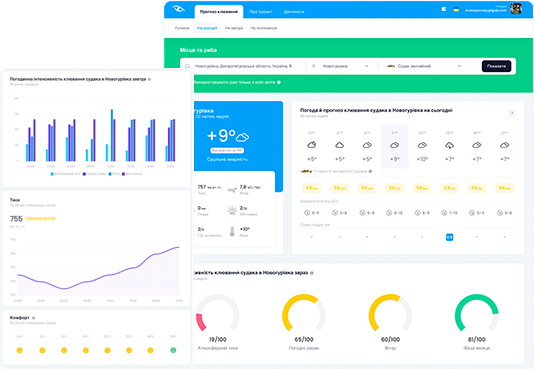Click the location search input field

pyautogui.click(x=243, y=66)
